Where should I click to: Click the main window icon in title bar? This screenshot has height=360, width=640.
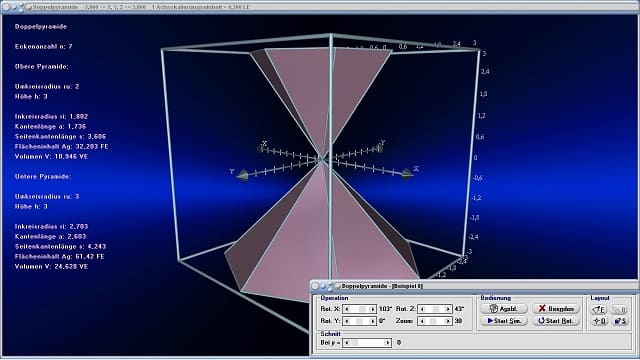(29, 7)
